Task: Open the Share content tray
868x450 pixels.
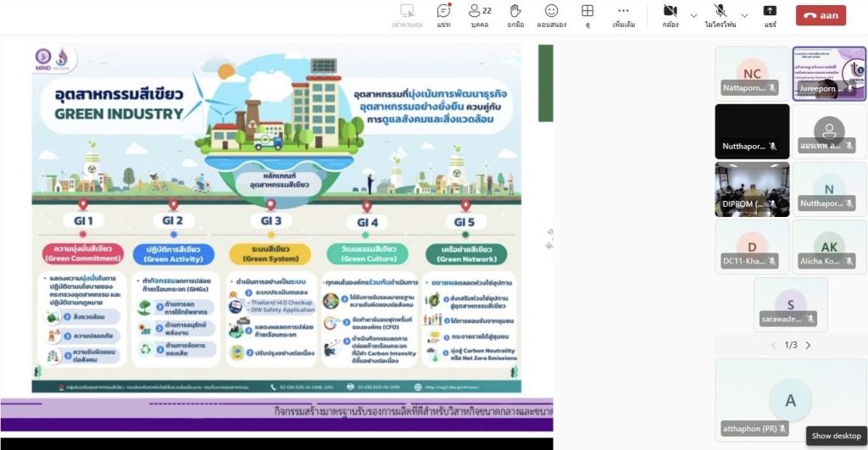Action: coord(770,15)
